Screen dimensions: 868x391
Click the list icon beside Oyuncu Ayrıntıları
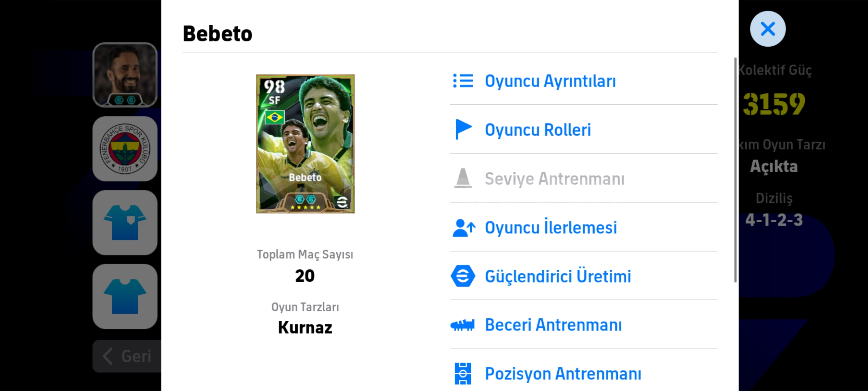point(463,81)
